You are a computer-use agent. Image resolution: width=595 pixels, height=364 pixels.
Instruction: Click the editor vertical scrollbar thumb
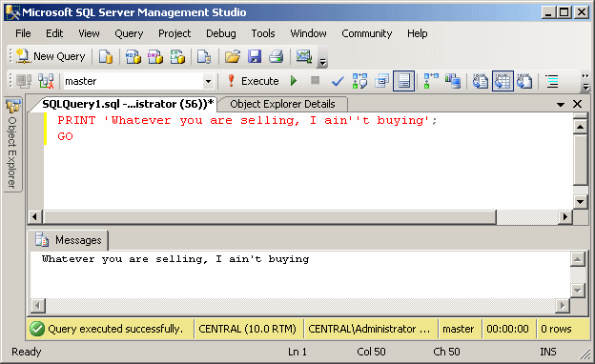(x=580, y=159)
